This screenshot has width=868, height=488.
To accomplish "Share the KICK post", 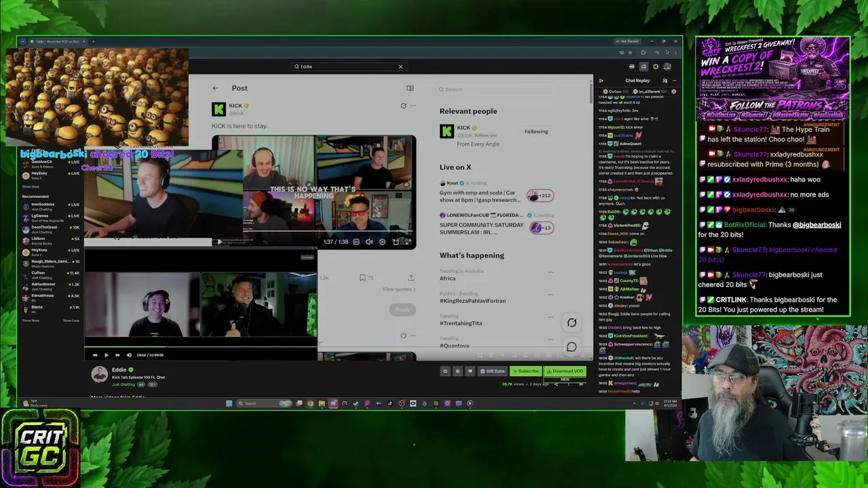I will pos(411,278).
